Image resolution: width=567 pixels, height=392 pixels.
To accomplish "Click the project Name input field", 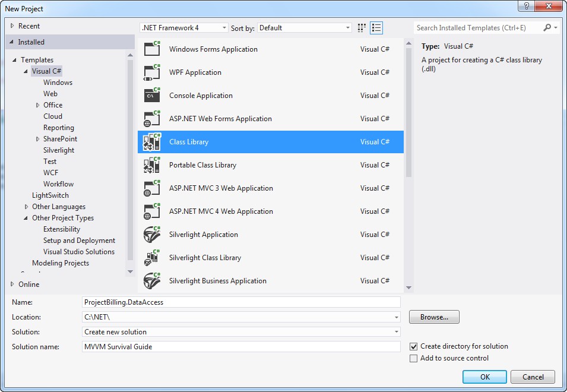I will pos(241,302).
